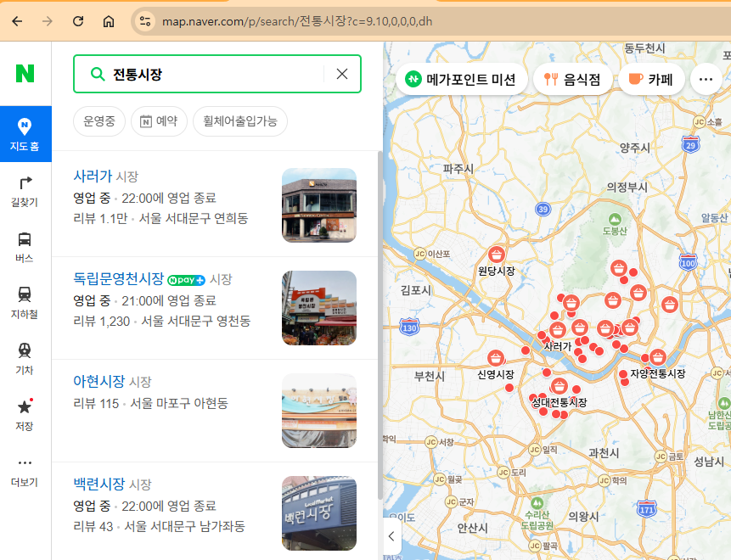Select the 버스 bus sidebar item

(x=25, y=248)
